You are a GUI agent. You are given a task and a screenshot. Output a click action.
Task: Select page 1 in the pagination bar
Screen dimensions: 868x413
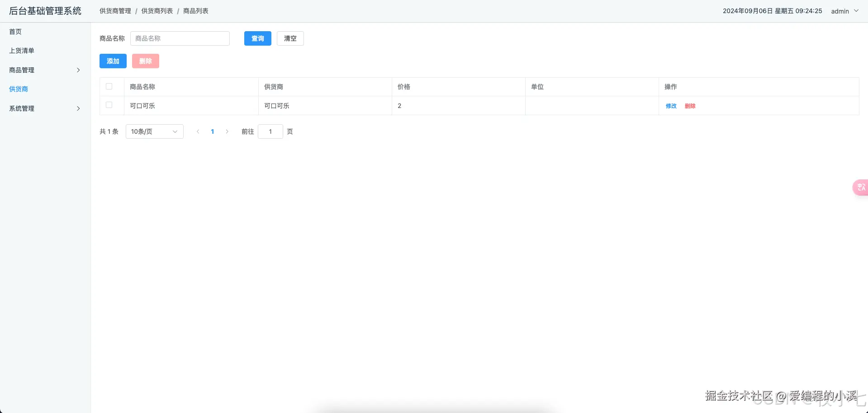pyautogui.click(x=213, y=131)
